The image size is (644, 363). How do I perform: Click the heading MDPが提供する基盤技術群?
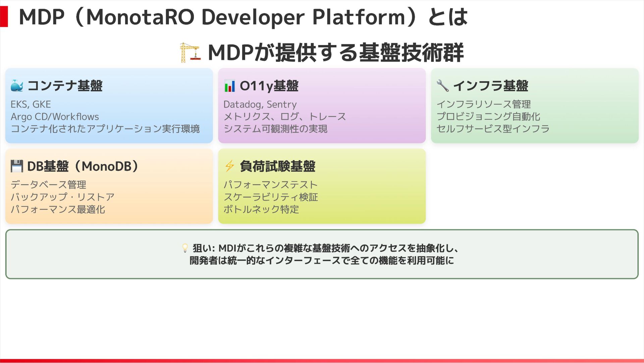click(x=336, y=53)
